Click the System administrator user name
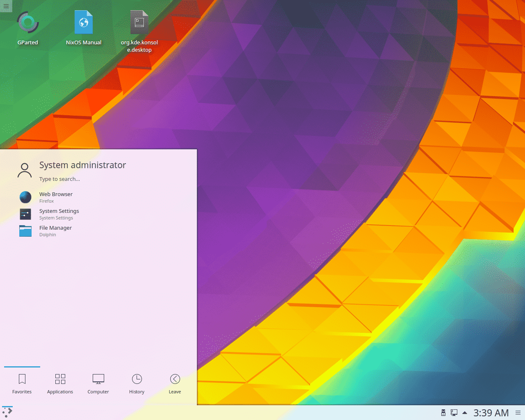Screen dimensions: 525x420 tap(82, 165)
